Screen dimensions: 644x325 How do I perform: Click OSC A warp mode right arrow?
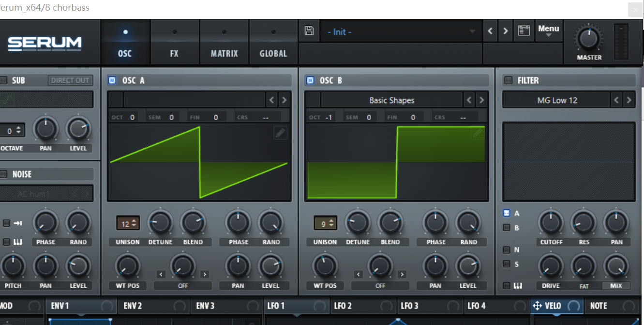[x=205, y=275]
